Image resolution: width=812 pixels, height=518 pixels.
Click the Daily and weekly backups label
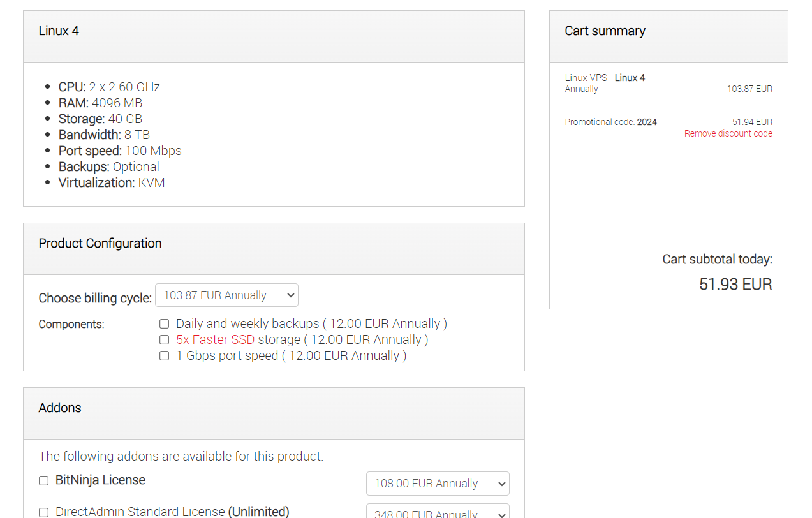coord(311,324)
